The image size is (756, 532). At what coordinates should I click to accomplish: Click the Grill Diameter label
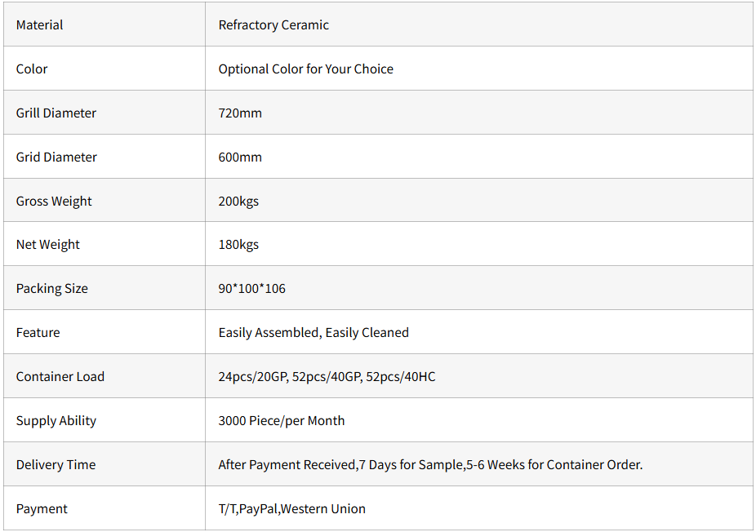click(x=56, y=113)
